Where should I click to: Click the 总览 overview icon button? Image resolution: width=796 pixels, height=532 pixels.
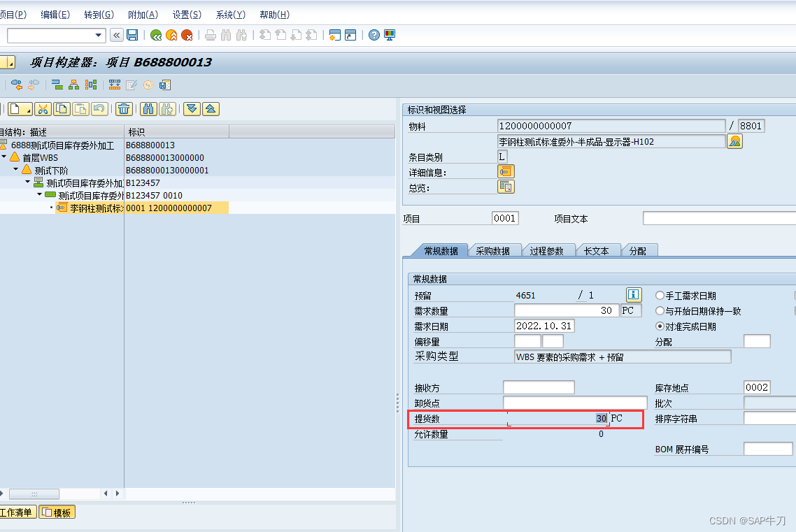tap(506, 187)
